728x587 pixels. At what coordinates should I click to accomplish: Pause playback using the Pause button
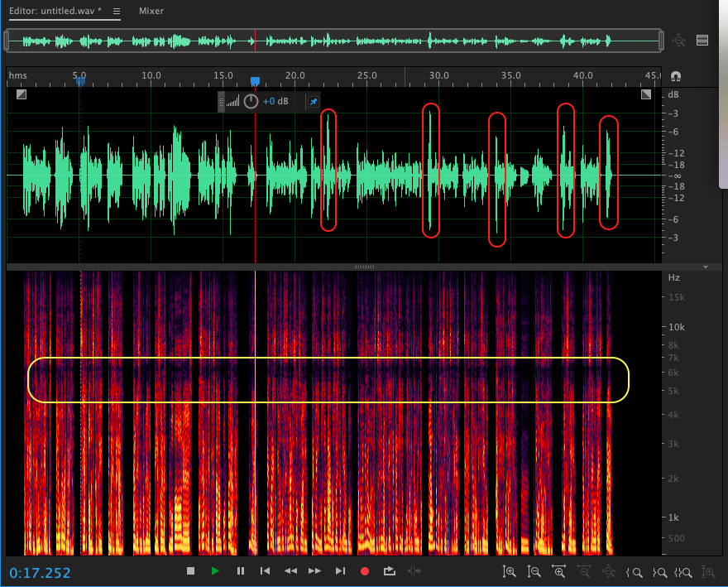pos(241,571)
